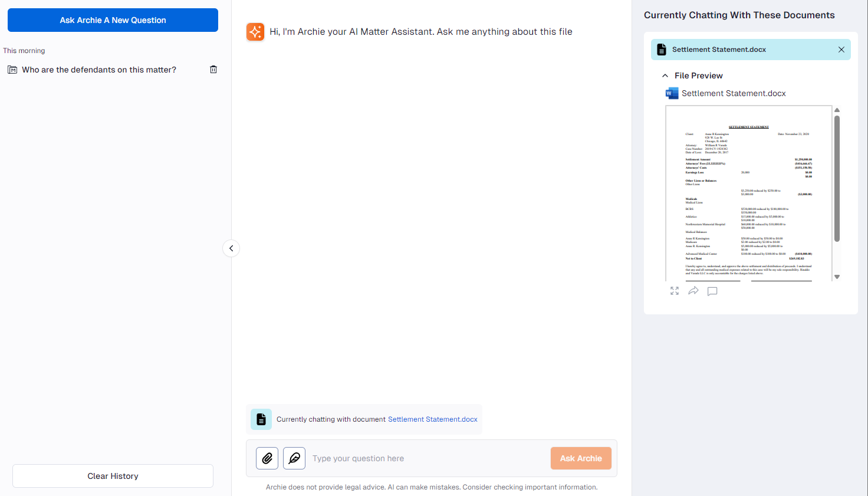Image resolution: width=868 pixels, height=496 pixels.
Task: Click the share arrow icon under preview
Action: (693, 291)
